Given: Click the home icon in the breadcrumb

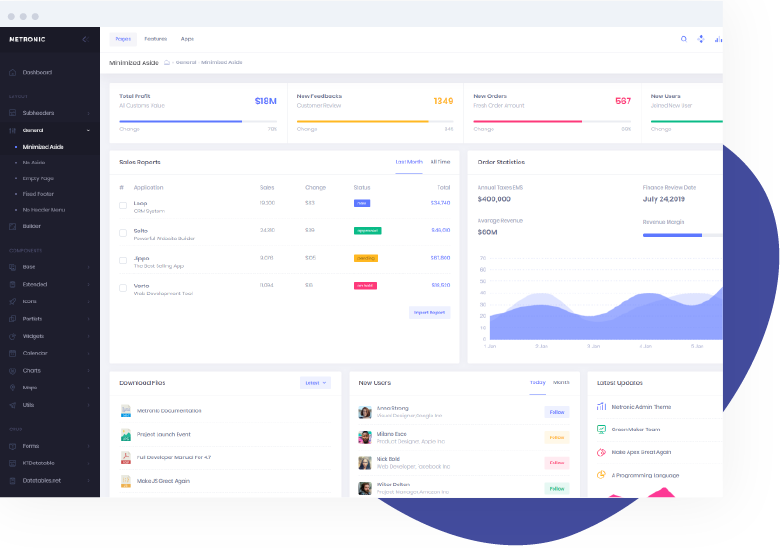Looking at the screenshot, I should pyautogui.click(x=167, y=62).
